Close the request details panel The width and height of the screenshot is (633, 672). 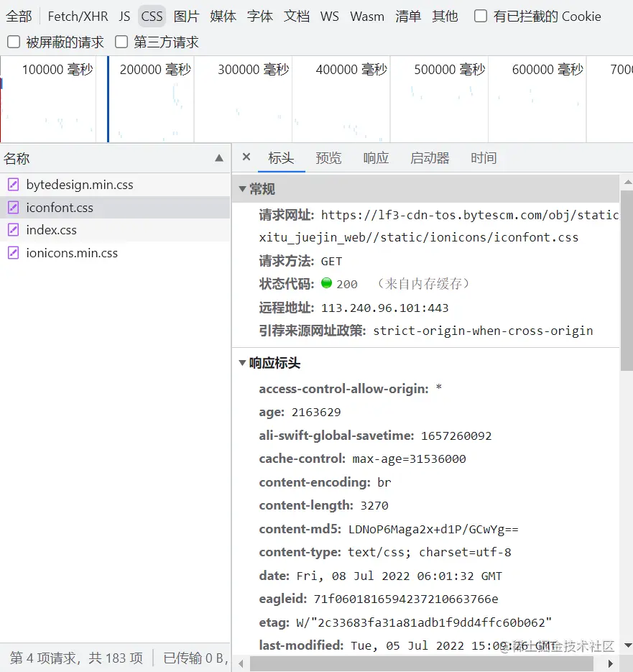246,157
